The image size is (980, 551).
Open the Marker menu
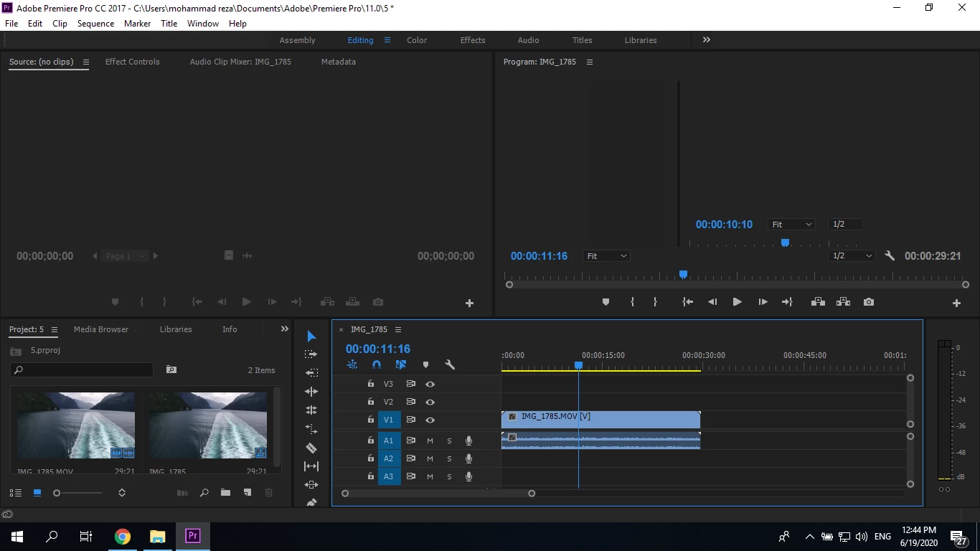click(x=137, y=24)
